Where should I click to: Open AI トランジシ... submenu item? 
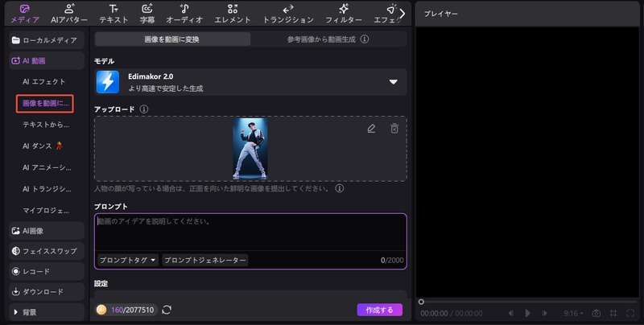47,189
